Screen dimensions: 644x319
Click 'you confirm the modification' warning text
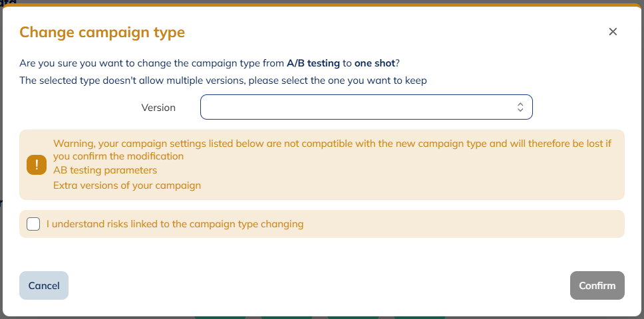[118, 156]
